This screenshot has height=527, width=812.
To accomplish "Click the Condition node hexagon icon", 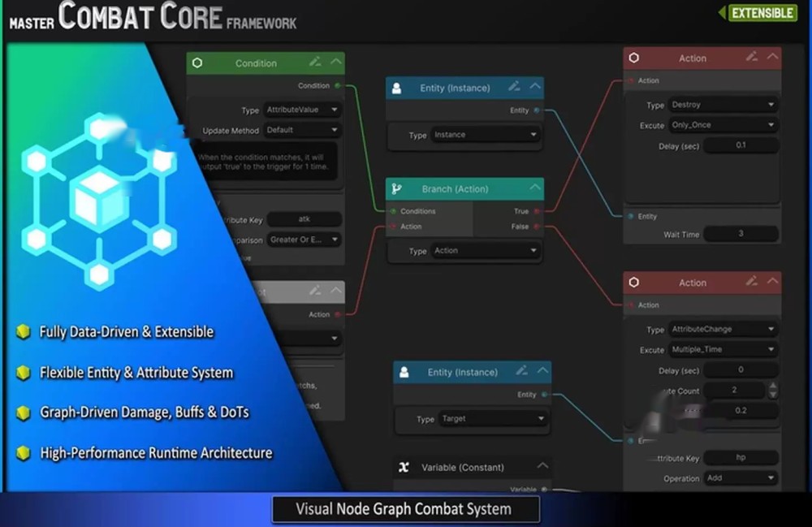I will coord(197,63).
